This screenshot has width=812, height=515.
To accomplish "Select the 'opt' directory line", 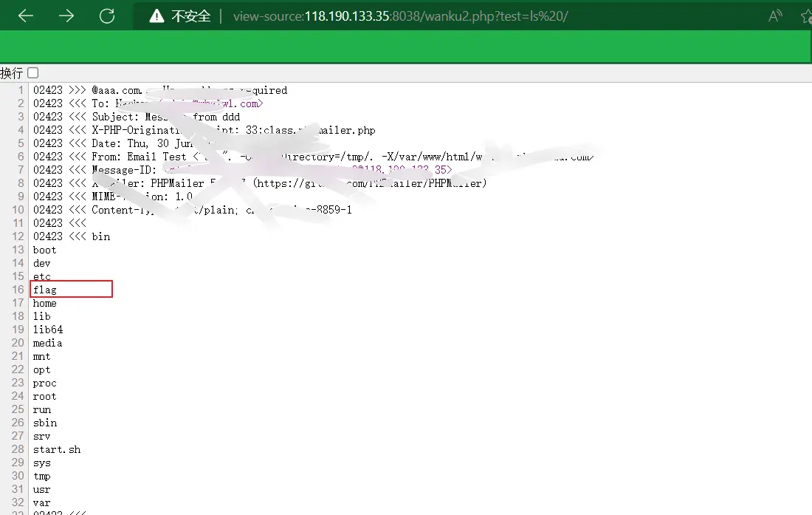I will point(42,369).
